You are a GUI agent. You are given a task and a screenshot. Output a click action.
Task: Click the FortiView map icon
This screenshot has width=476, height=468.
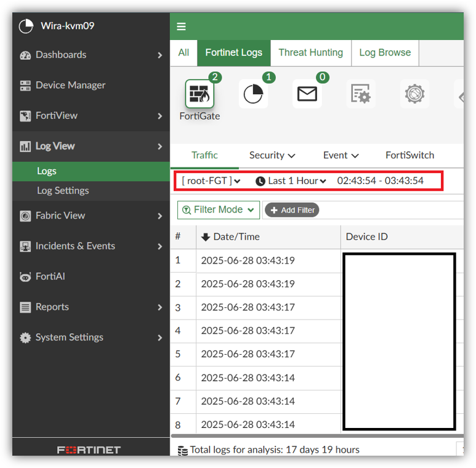pos(25,116)
